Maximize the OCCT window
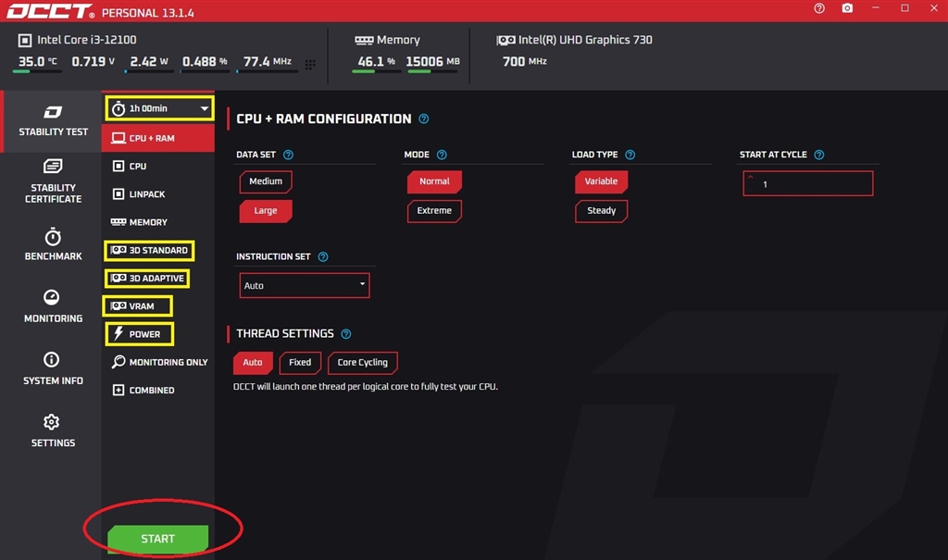 905,8
